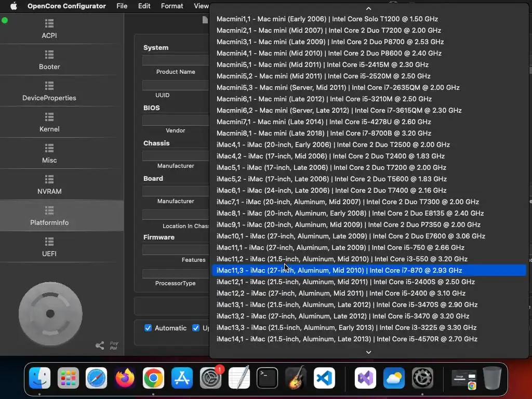
Task: Choose iMac12,2 27-inch Mid 2011
Action: pos(369,293)
